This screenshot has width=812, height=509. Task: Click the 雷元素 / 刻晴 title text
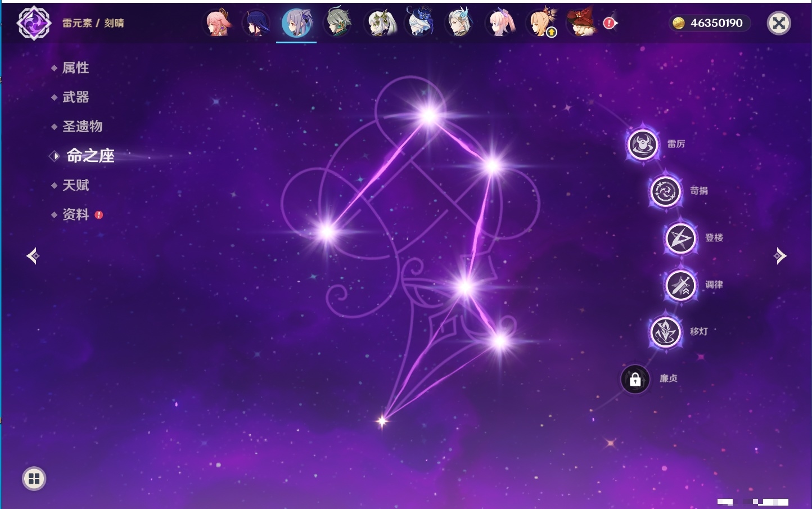coord(93,23)
